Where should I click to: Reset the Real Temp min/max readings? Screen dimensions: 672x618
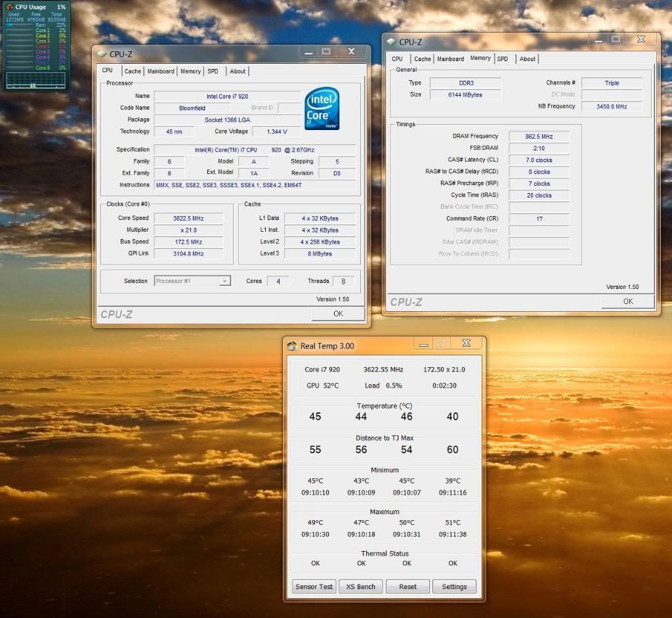pyautogui.click(x=408, y=586)
